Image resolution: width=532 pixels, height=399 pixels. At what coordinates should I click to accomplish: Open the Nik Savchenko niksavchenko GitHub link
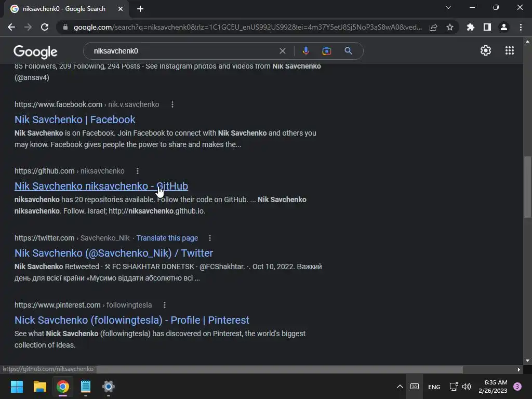pos(101,186)
